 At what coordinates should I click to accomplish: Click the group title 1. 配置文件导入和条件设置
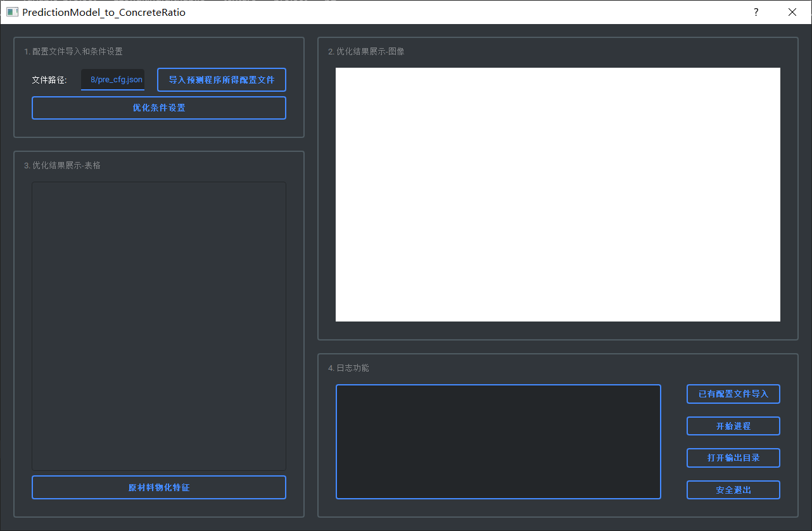pyautogui.click(x=73, y=51)
